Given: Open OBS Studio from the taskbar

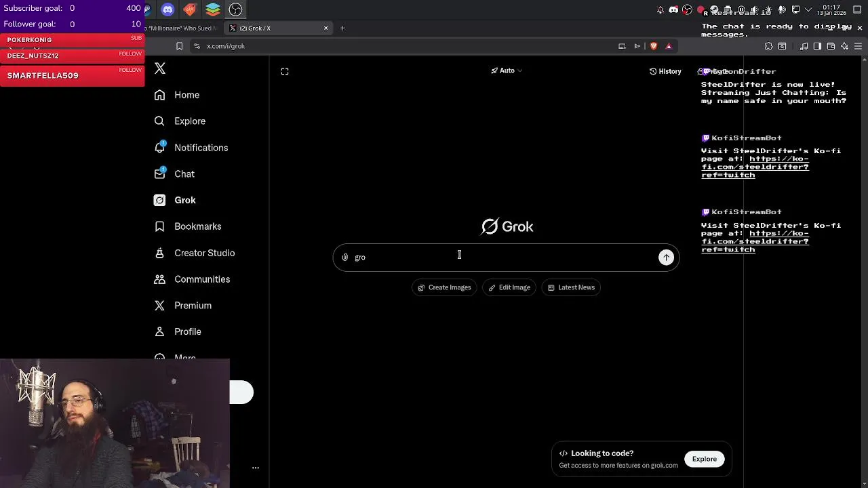Looking at the screenshot, I should coord(235,9).
